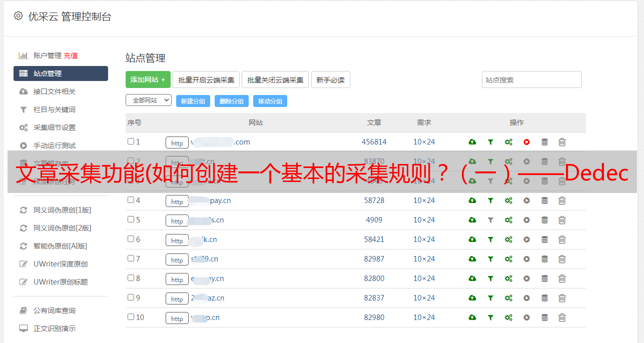644x343 pixels.
Task: Tick the checkbox for site number 1
Action: tap(131, 141)
